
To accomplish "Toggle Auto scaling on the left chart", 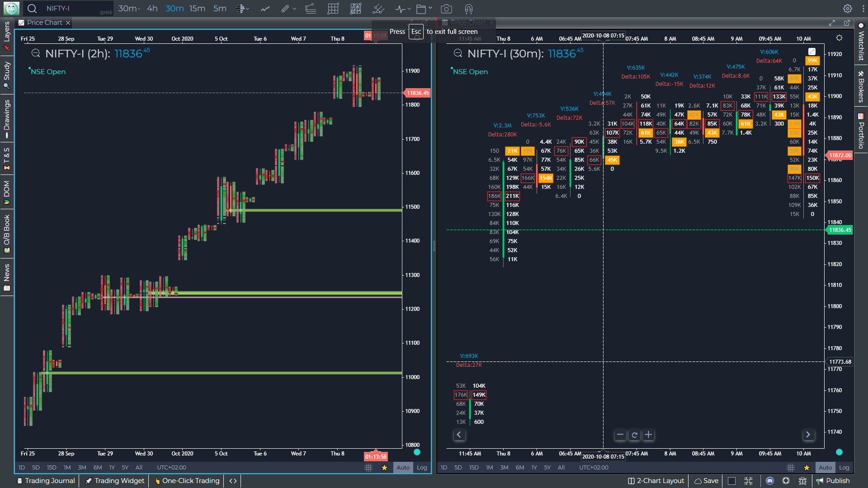I will pyautogui.click(x=403, y=468).
